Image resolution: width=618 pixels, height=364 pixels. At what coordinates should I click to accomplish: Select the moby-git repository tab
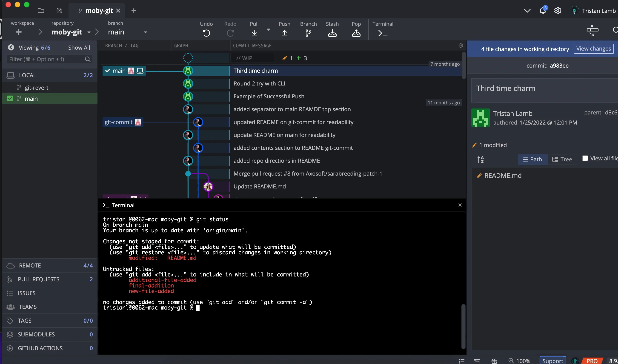[99, 11]
